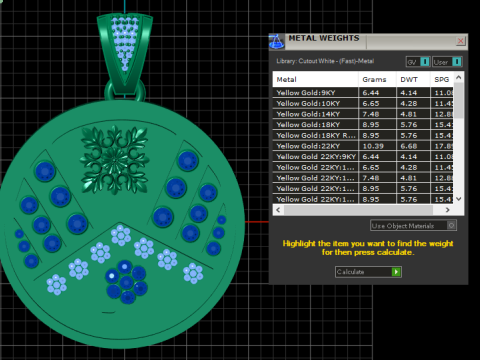Select the central blue gemstone flower cluster

click(x=126, y=282)
